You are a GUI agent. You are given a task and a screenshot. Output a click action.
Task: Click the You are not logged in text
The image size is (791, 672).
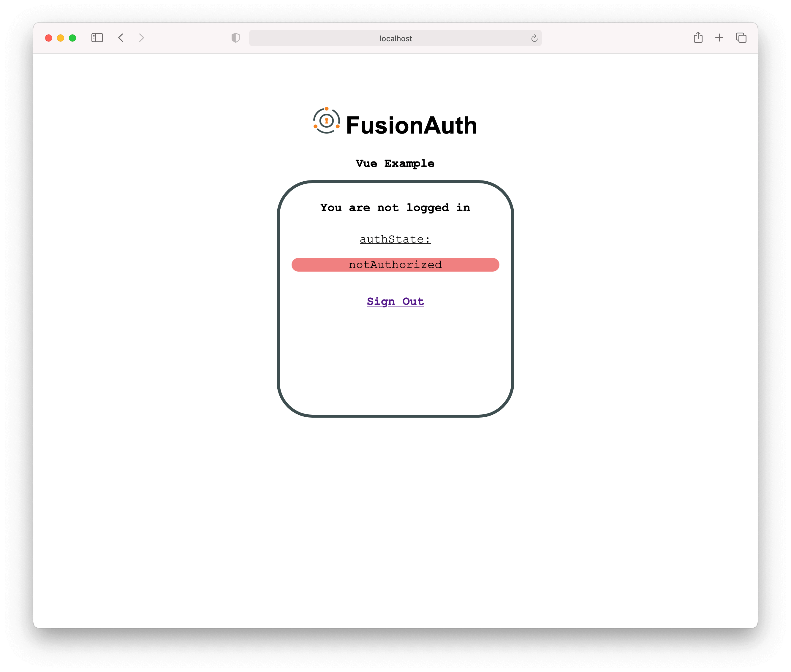(x=395, y=207)
